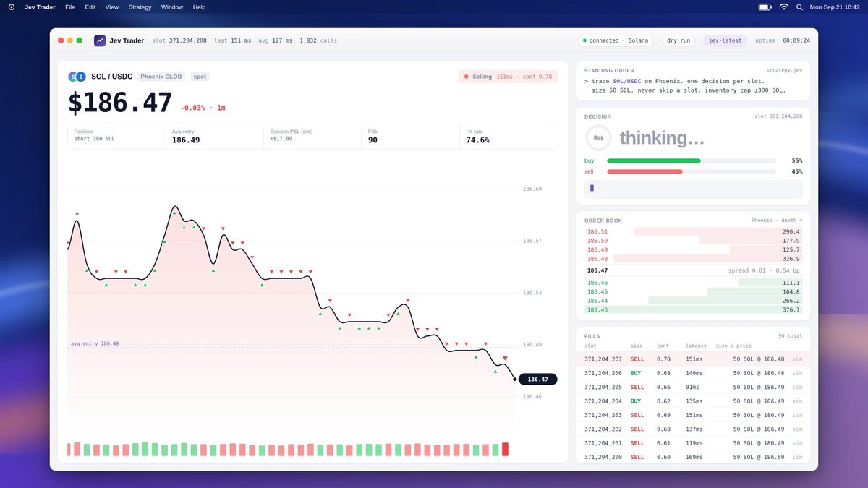Open the jev-latest model selector
This screenshot has height=488, width=868.
point(725,40)
